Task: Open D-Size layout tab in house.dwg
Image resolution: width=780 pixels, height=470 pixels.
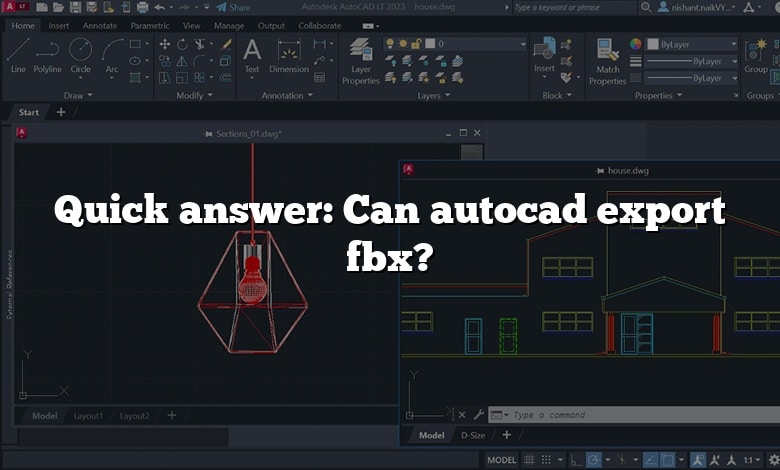Action: point(473,435)
